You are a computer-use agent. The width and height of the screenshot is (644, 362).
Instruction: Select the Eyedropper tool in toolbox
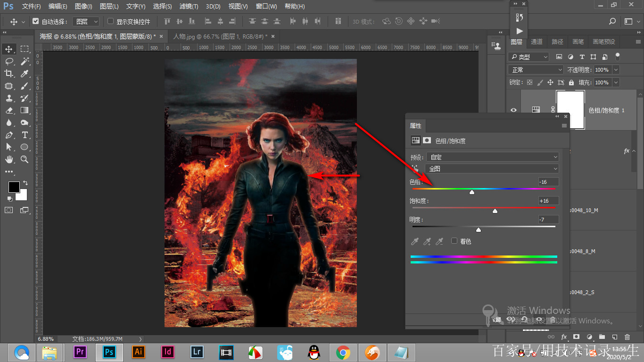click(x=25, y=74)
